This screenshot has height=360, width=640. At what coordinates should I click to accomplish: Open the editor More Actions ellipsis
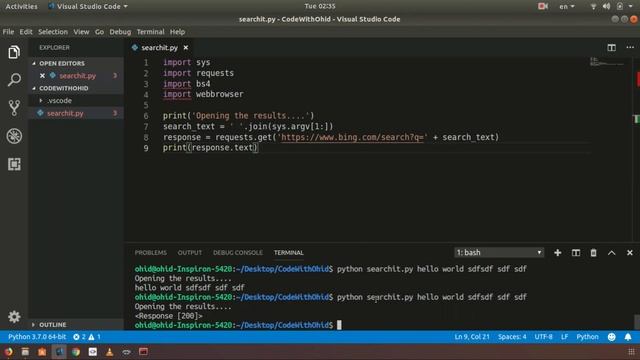click(630, 48)
